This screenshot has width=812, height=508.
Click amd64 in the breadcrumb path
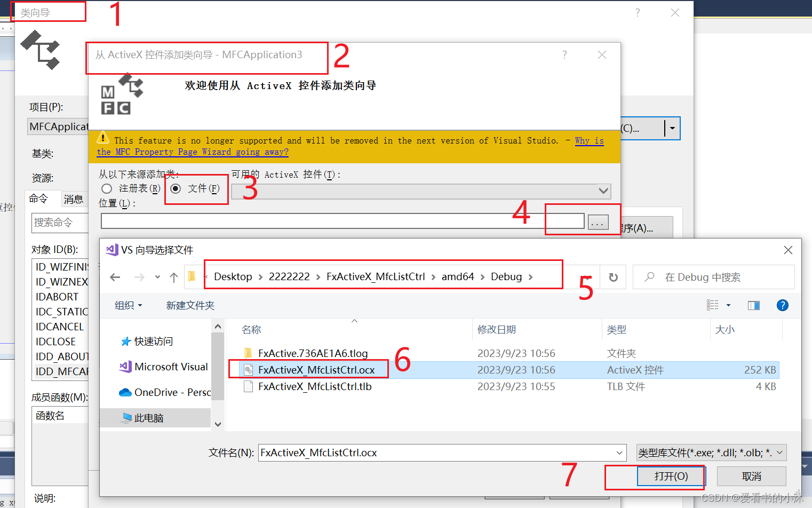coord(458,276)
